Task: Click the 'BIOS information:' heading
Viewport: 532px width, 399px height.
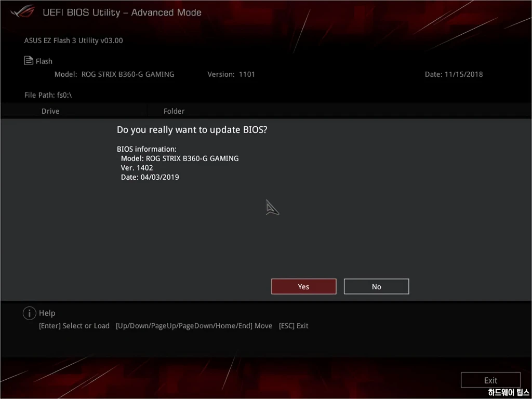Action: pyautogui.click(x=147, y=149)
